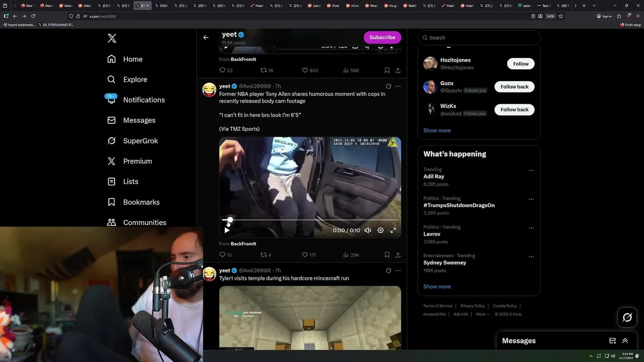Click Sign in on the browser toolbar
The width and height of the screenshot is (644, 362).
pos(604,16)
